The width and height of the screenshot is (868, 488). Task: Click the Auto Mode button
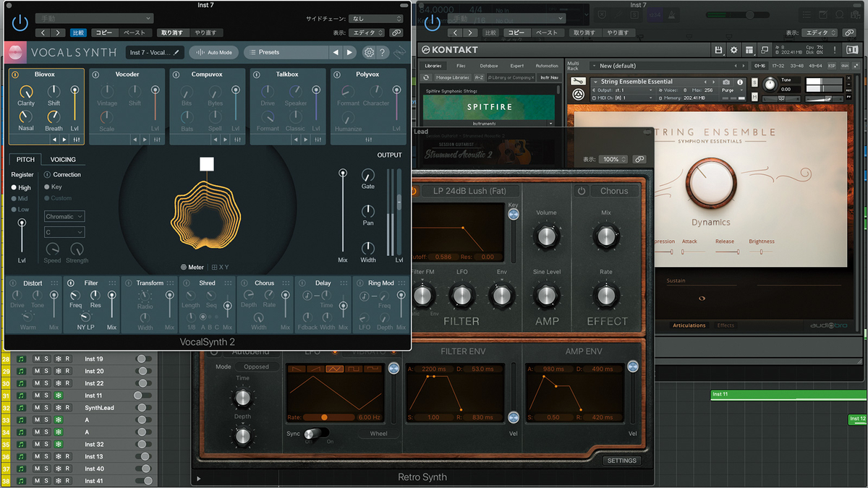(213, 52)
